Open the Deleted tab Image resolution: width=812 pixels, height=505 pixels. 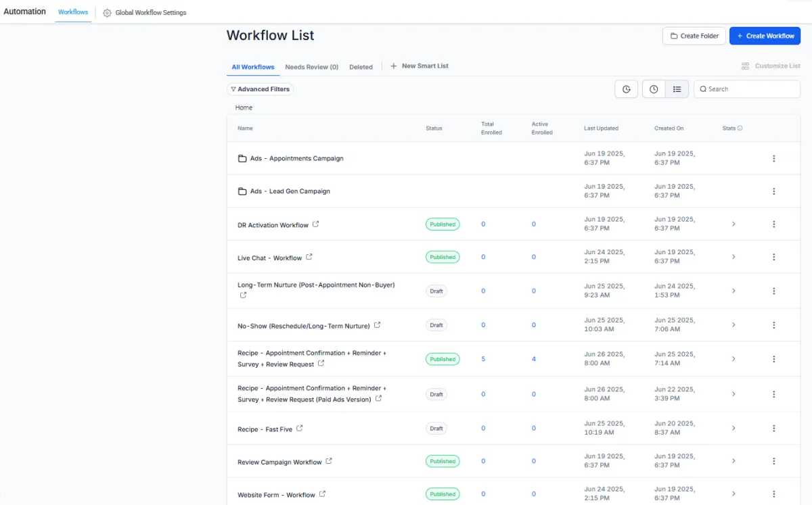361,67
